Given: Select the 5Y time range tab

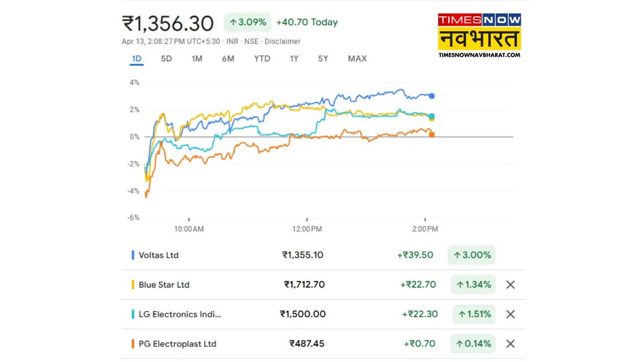Looking at the screenshot, I should 323,59.
